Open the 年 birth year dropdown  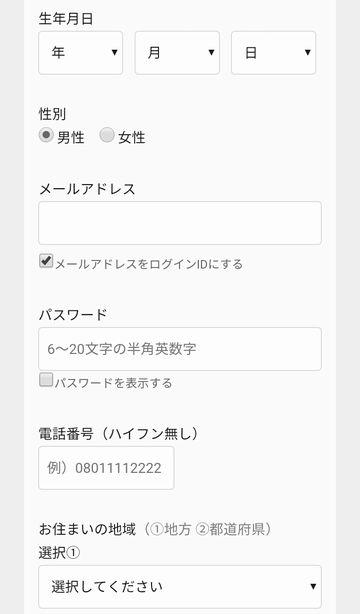point(80,53)
